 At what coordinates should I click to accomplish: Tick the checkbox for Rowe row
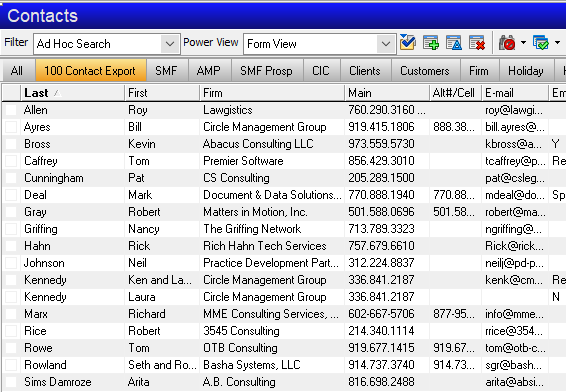(x=12, y=348)
